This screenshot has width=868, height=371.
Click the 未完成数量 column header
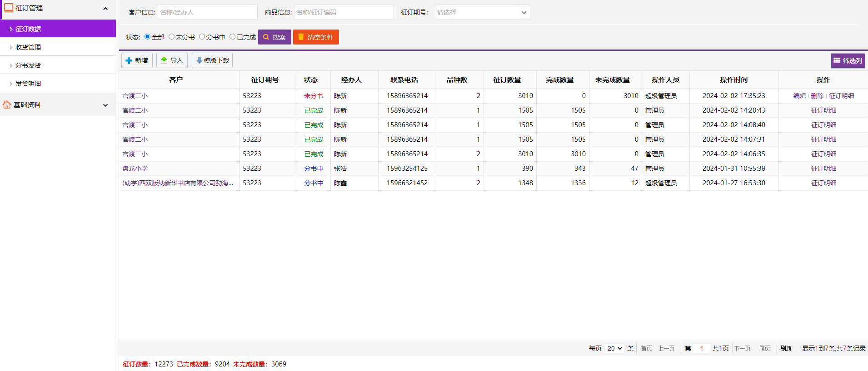[x=615, y=79]
